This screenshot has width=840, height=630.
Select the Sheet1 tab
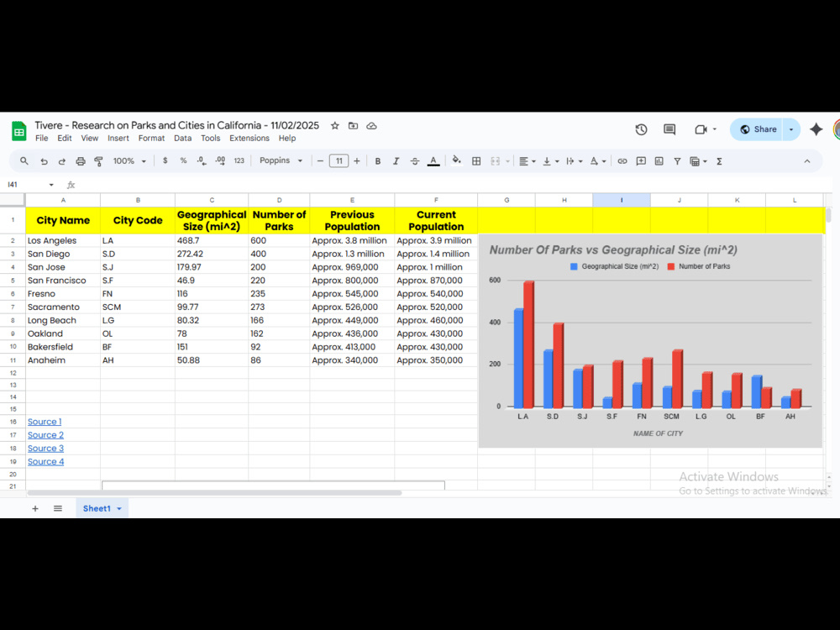[x=102, y=508]
